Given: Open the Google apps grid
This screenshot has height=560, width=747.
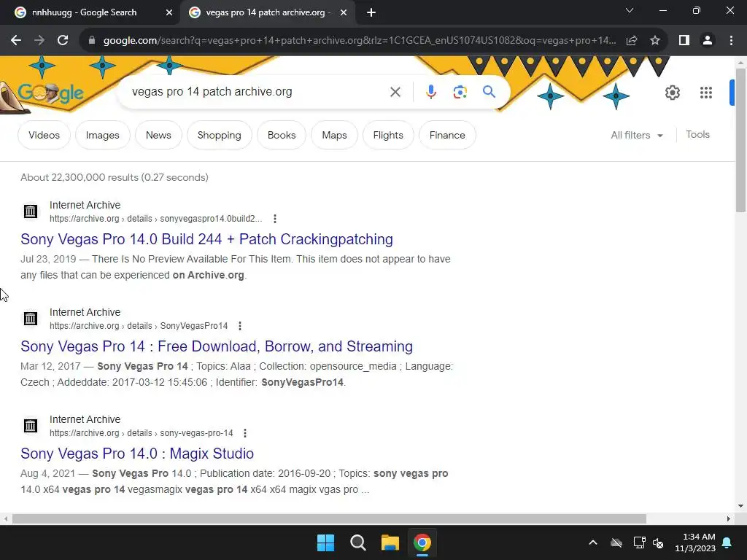Looking at the screenshot, I should pyautogui.click(x=706, y=93).
